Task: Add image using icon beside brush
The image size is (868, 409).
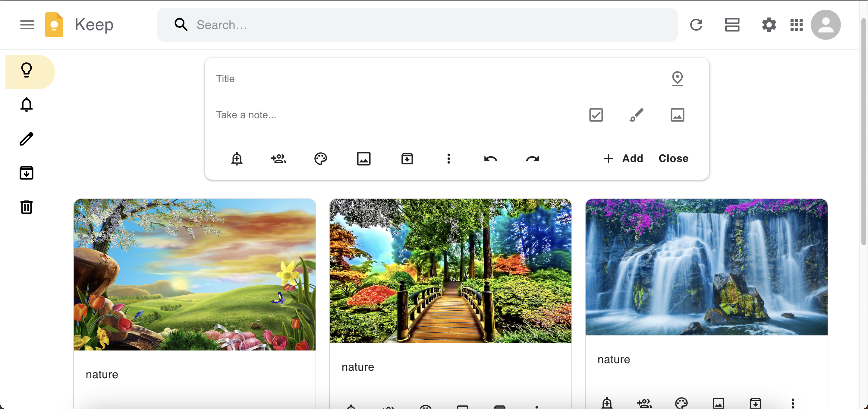Action: [677, 115]
